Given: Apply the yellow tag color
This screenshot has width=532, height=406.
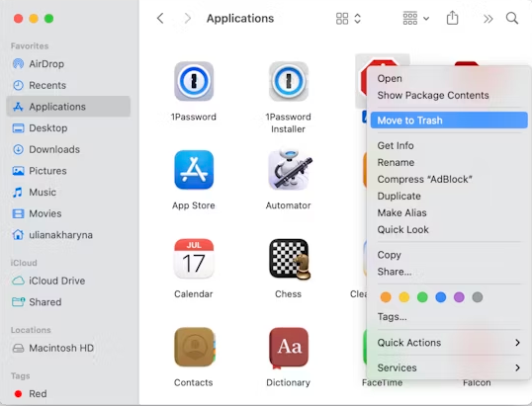Looking at the screenshot, I should (x=404, y=297).
